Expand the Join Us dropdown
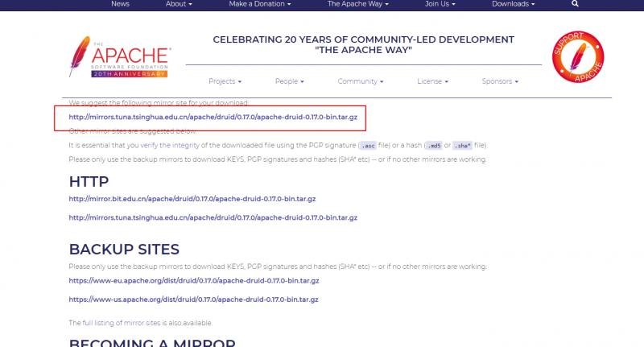 [x=440, y=4]
